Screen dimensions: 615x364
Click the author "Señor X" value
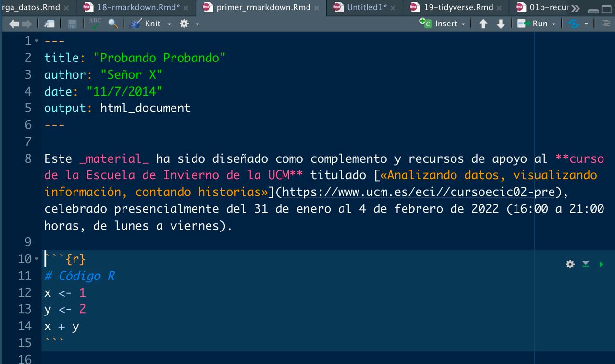click(131, 74)
